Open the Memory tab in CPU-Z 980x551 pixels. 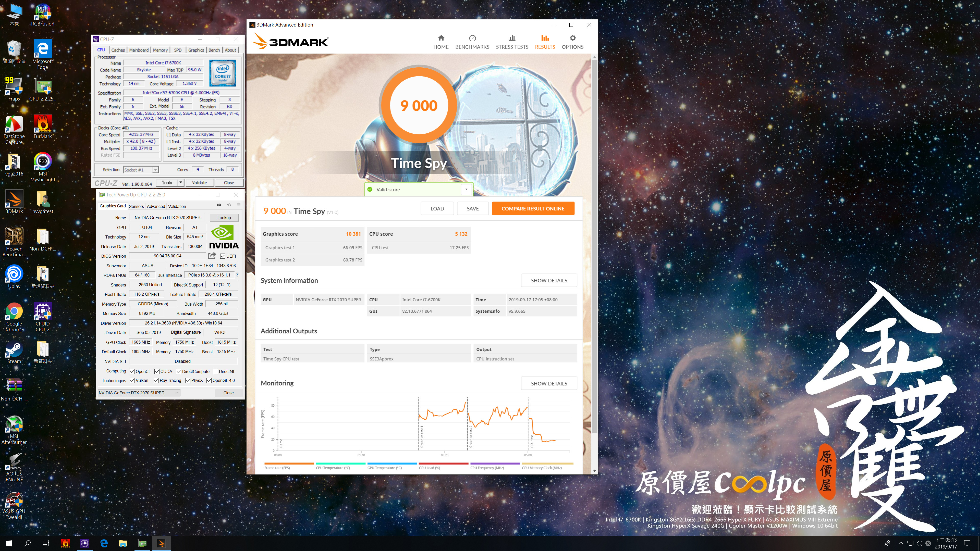click(160, 50)
